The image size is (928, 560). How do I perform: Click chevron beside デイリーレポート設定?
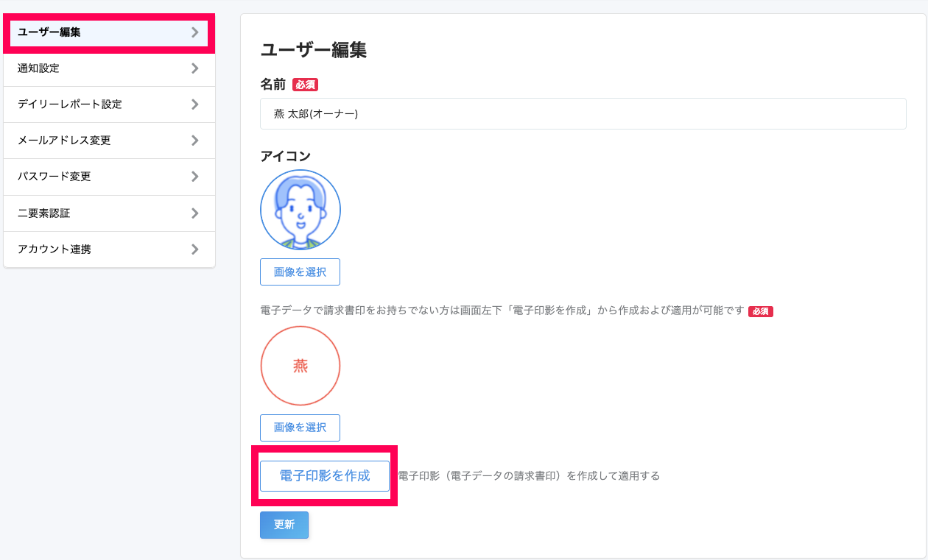(194, 104)
